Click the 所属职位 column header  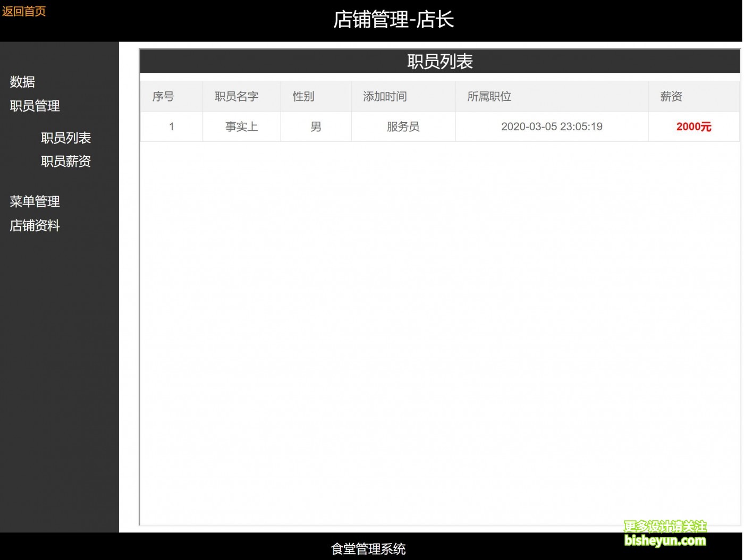coord(489,96)
